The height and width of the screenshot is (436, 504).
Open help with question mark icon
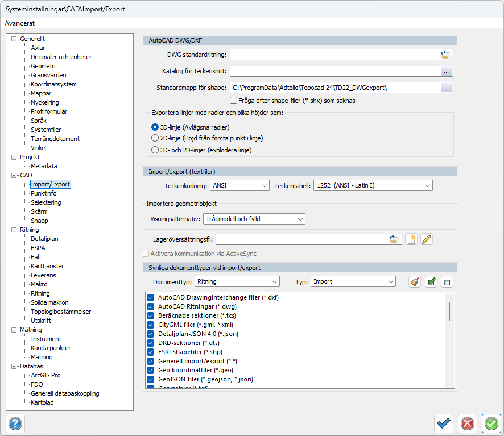coord(15,423)
